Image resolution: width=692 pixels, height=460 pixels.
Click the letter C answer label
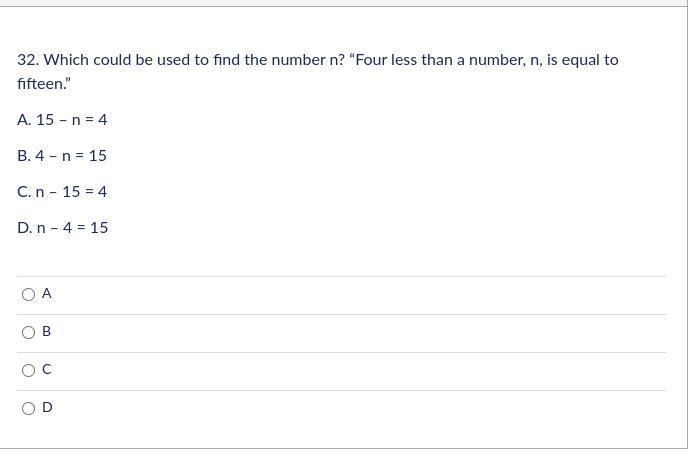coord(46,370)
